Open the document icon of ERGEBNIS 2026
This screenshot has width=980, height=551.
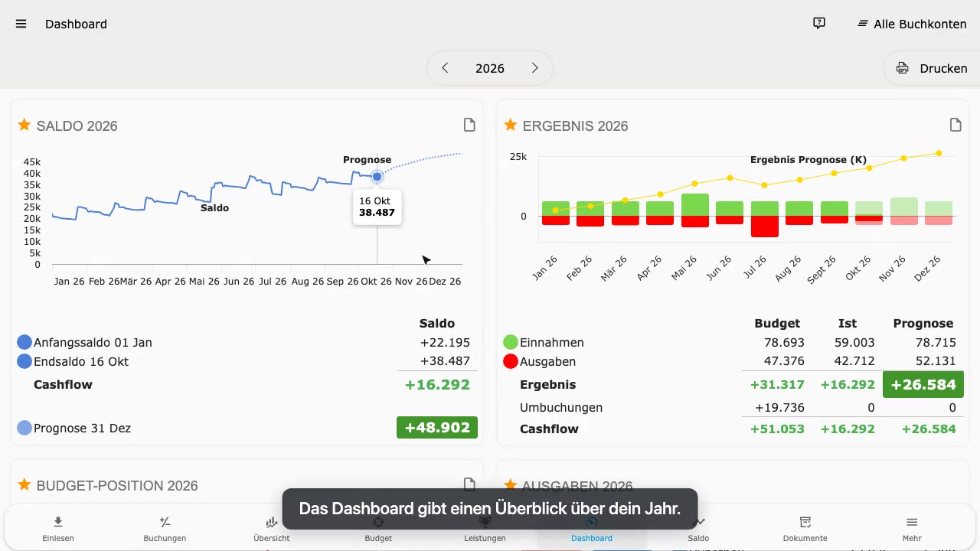click(x=955, y=125)
